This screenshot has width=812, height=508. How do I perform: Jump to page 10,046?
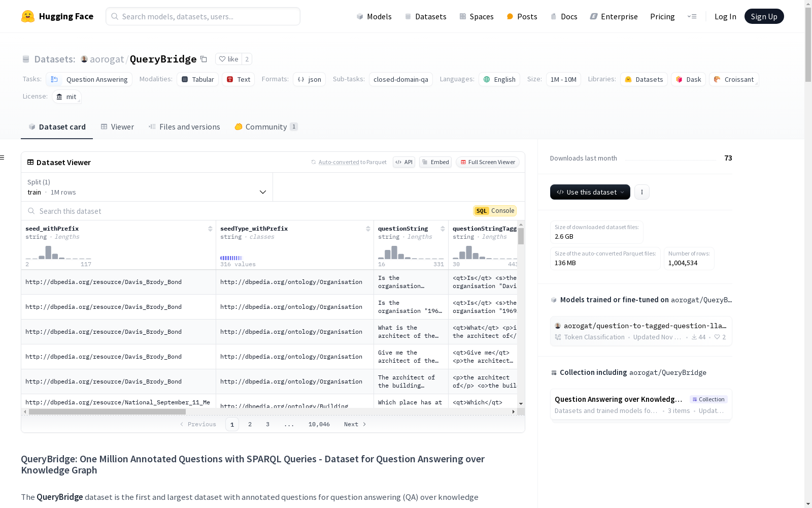click(319, 424)
